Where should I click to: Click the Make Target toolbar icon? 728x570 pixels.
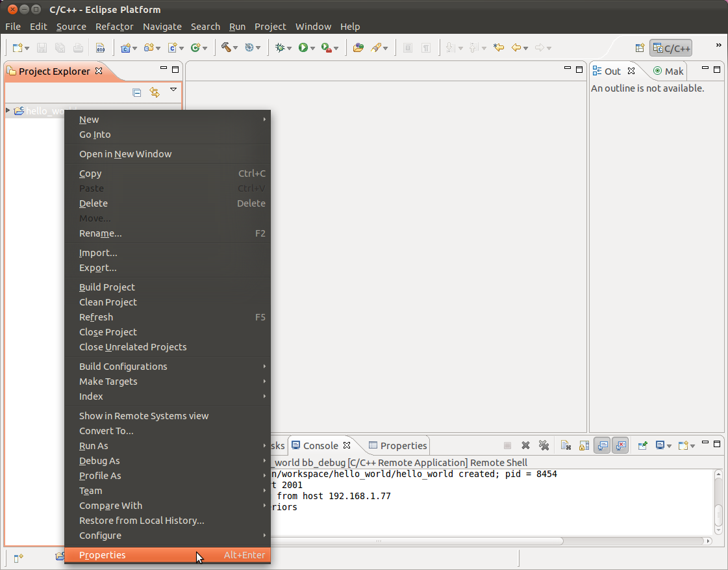(249, 47)
